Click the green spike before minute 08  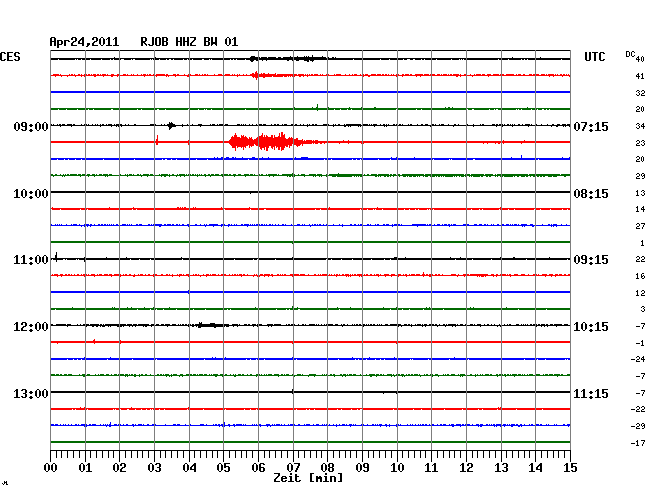(317, 108)
